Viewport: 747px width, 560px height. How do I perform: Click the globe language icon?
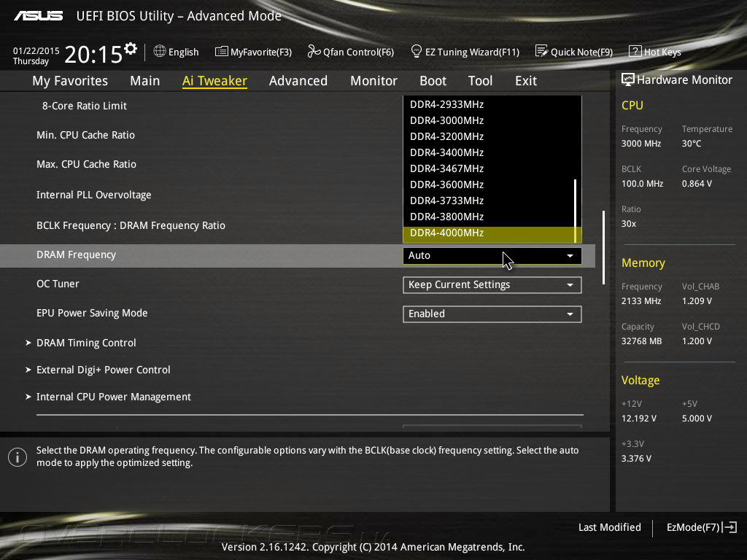click(x=160, y=51)
